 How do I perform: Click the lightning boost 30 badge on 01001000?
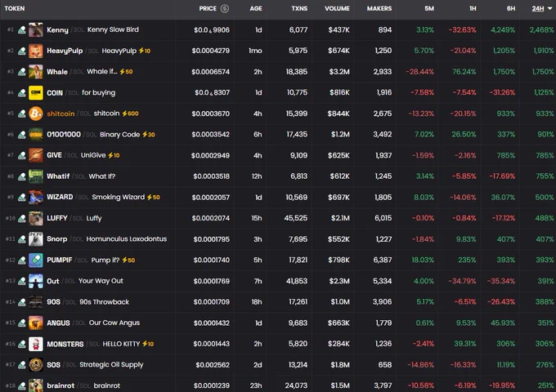pos(148,135)
